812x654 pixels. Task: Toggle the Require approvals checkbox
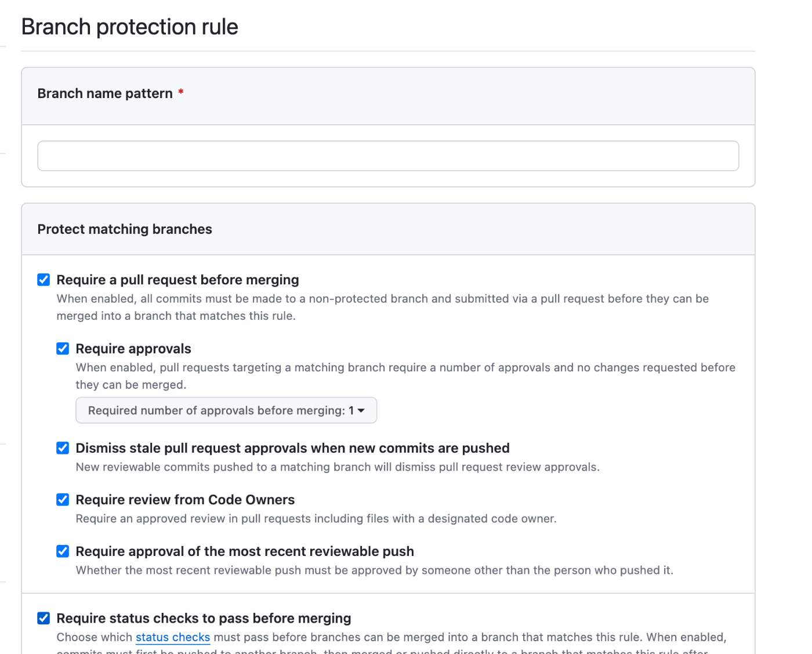(63, 348)
